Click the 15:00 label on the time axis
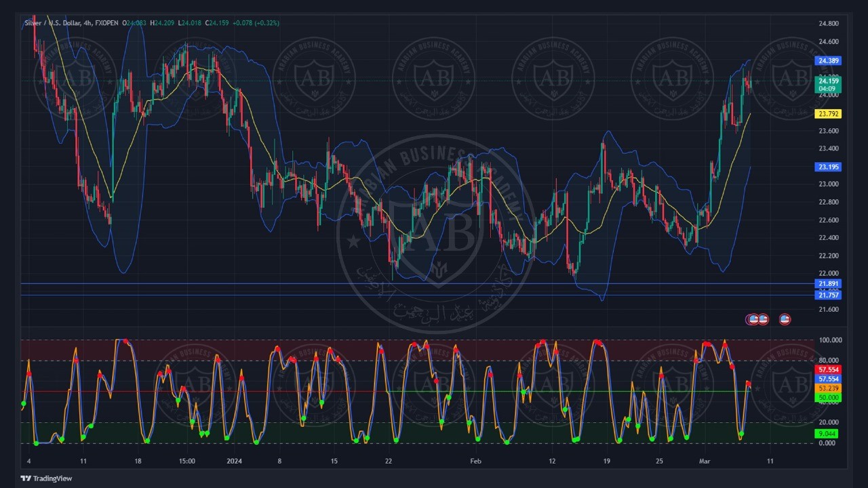This screenshot has width=868, height=488. pos(187,462)
